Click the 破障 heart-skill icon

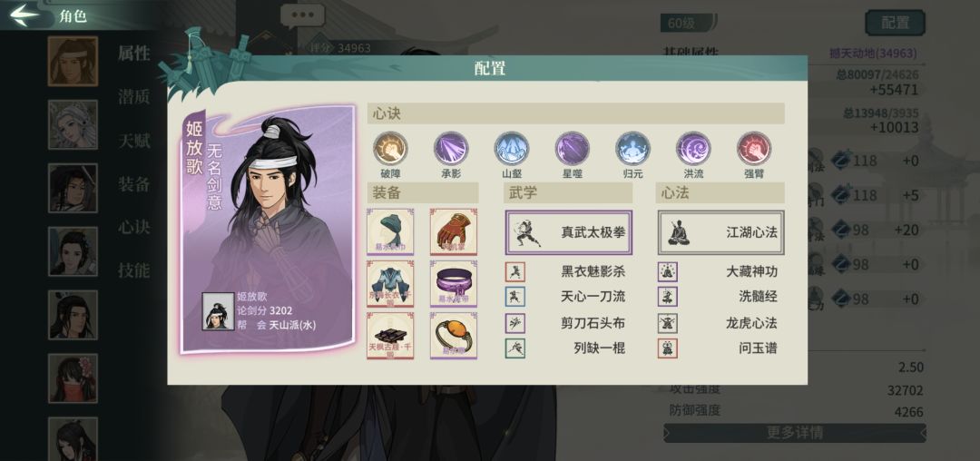[390, 148]
